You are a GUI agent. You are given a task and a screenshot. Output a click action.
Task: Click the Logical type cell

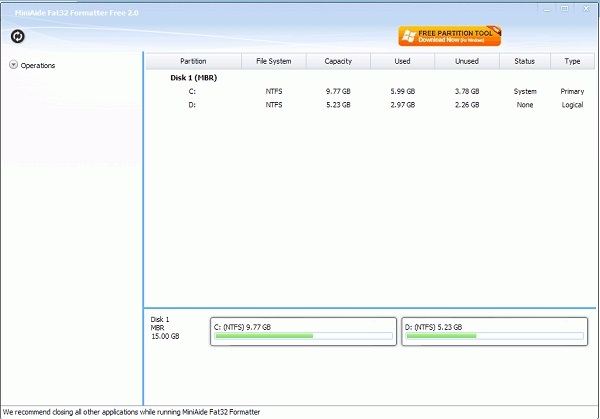[x=572, y=105]
